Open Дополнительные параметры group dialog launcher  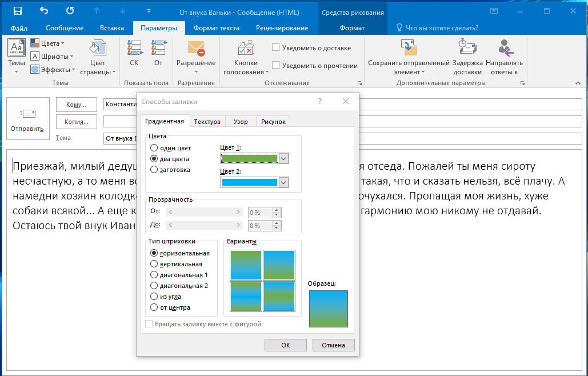point(522,83)
